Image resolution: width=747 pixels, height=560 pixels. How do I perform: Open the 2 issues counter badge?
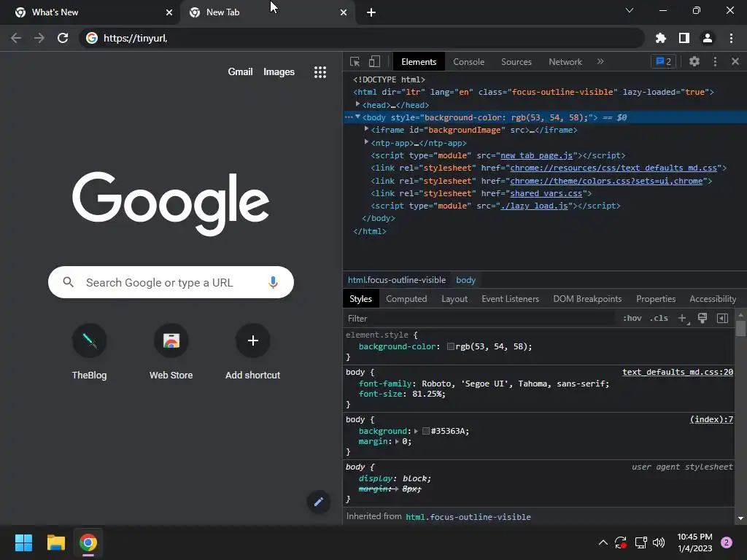click(x=663, y=61)
